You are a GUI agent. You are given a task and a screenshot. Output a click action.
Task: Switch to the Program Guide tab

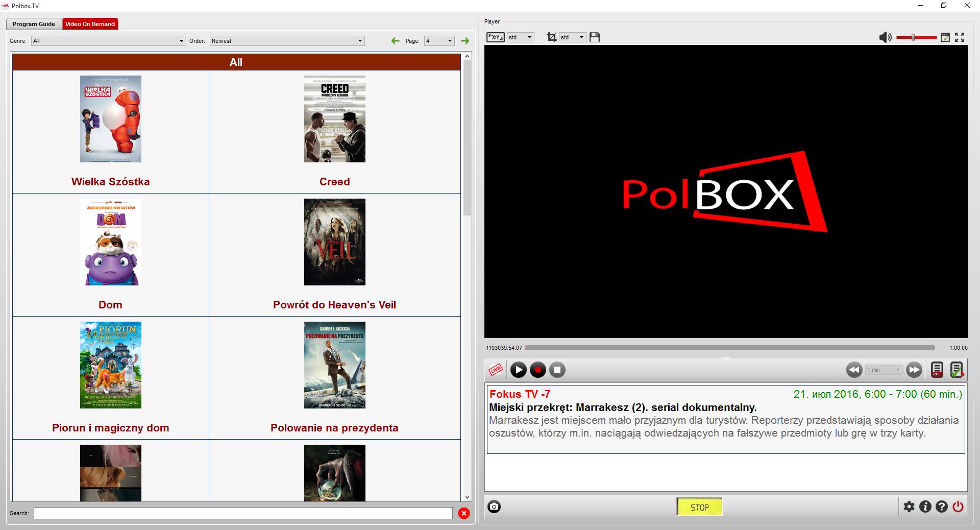pos(34,24)
